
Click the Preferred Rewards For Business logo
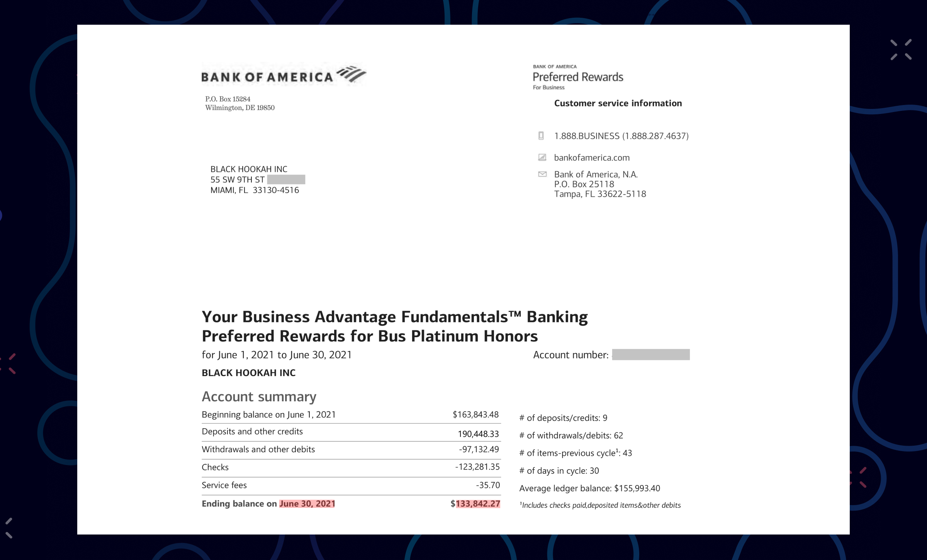pos(578,77)
